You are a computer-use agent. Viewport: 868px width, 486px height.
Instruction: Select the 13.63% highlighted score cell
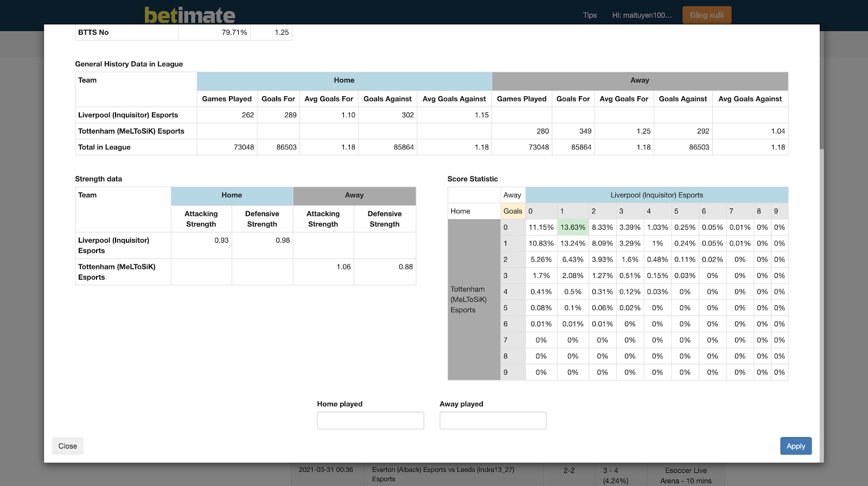click(573, 227)
